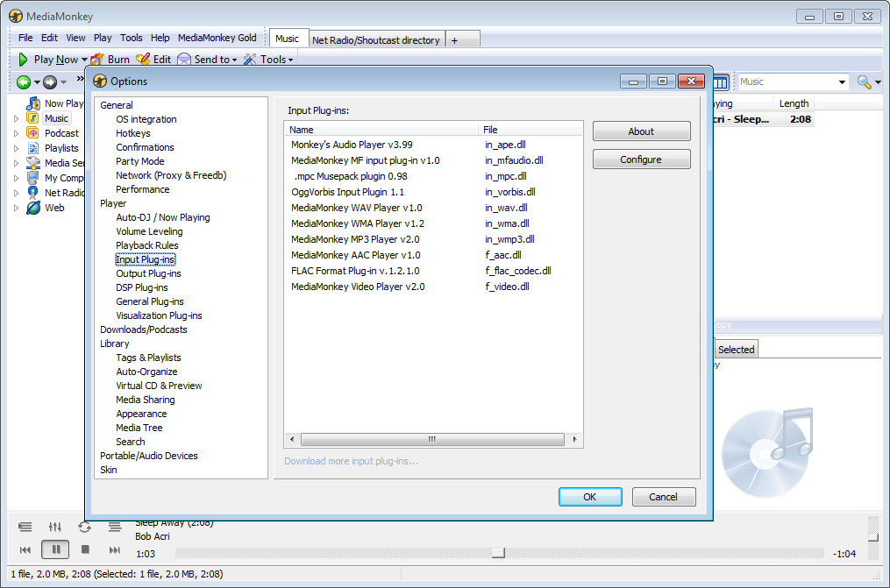The width and height of the screenshot is (890, 588).
Task: Expand the Podcast node in media tree
Action: [16, 133]
